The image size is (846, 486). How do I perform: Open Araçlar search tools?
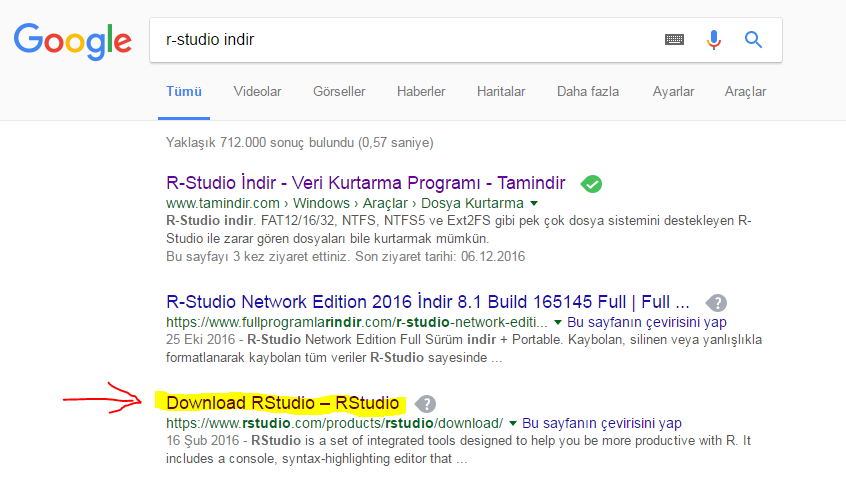click(x=745, y=92)
